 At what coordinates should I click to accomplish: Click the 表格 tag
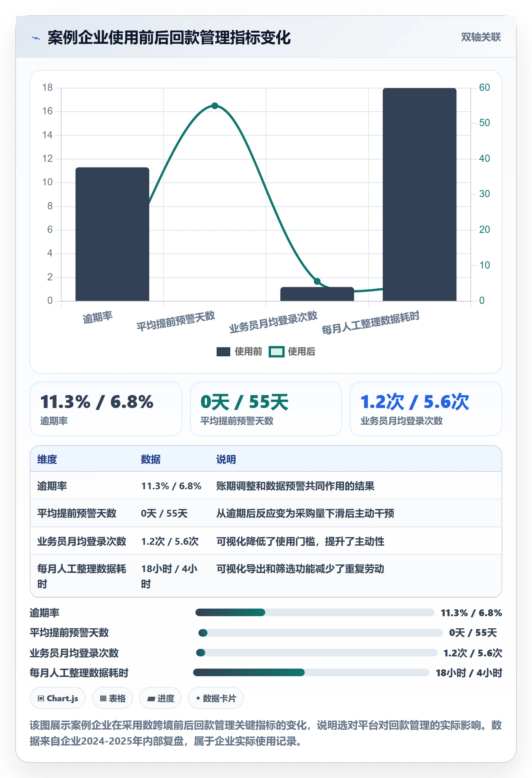click(112, 698)
